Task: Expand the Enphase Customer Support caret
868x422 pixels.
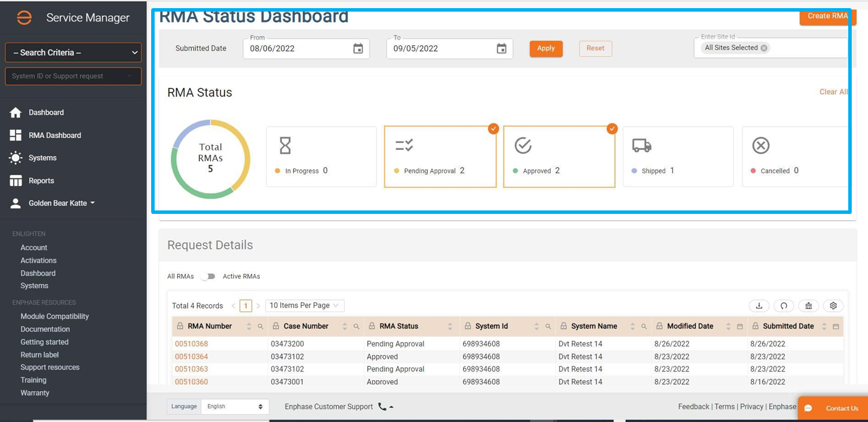Action: [x=392, y=407]
